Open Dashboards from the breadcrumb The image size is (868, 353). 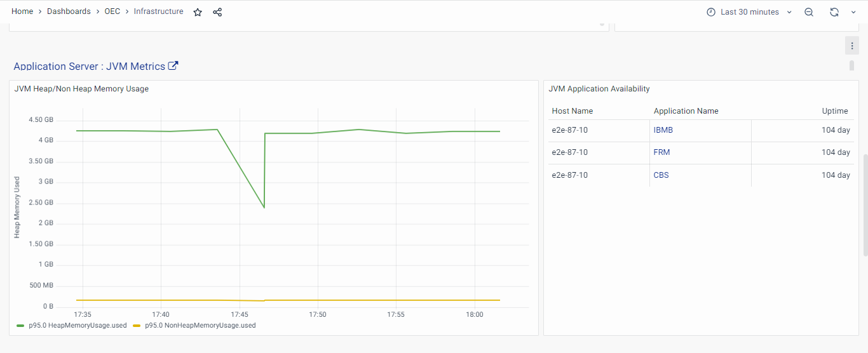69,11
